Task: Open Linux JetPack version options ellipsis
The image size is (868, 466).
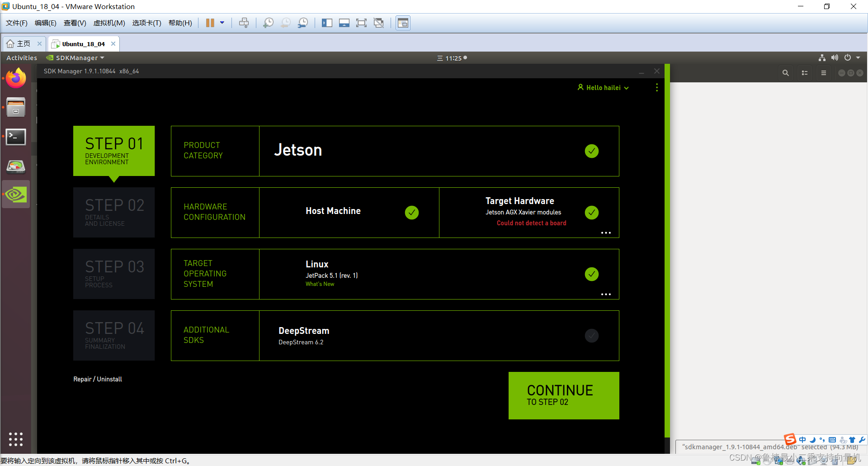Action: pos(606,295)
